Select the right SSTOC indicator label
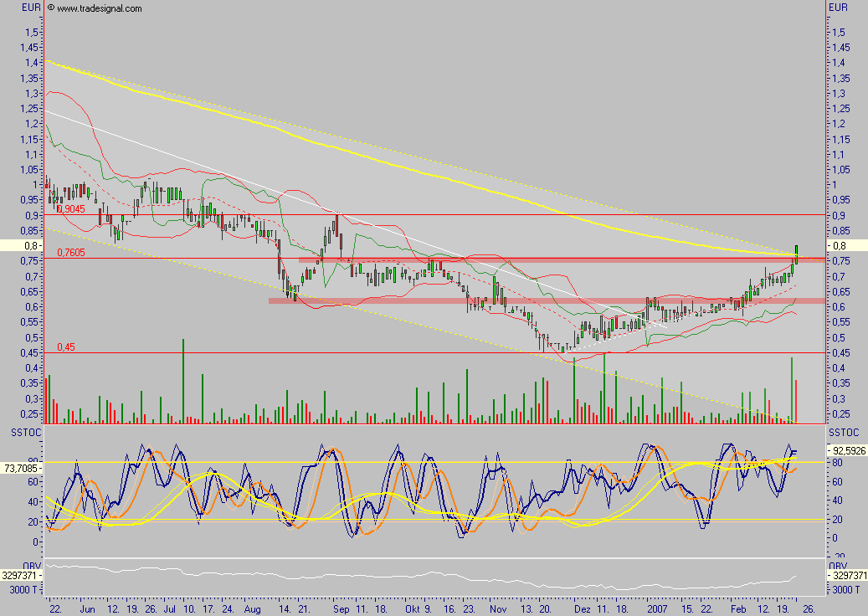The width and height of the screenshot is (868, 616). [843, 432]
